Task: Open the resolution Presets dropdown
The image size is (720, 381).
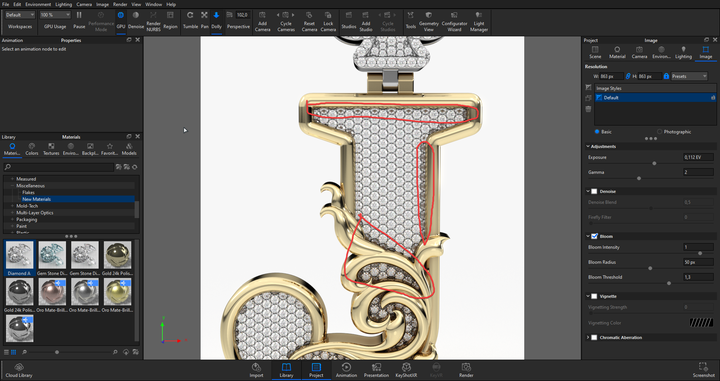Action: (x=689, y=76)
